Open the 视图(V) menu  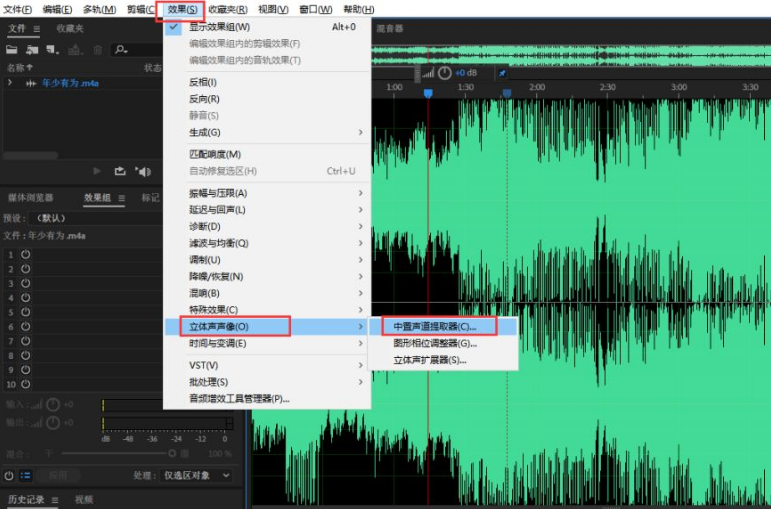273,9
